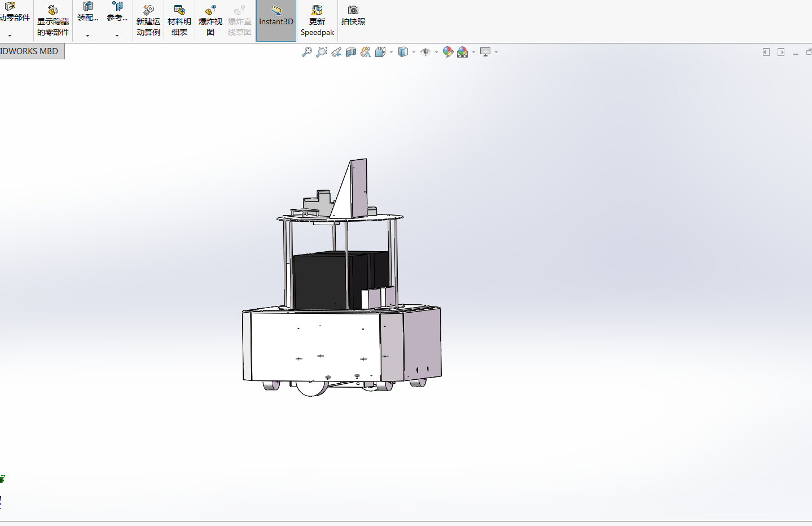Click the 材料明细表 bill of materials button

[179, 21]
